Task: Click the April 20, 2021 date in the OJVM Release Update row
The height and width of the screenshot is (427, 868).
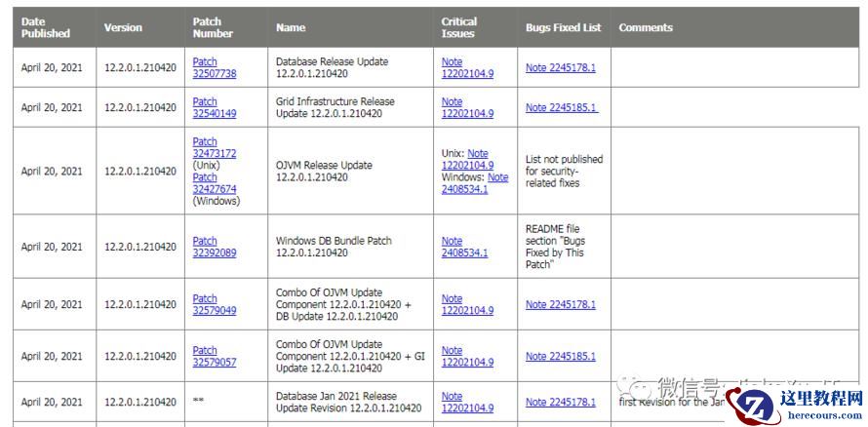Action: pos(52,171)
